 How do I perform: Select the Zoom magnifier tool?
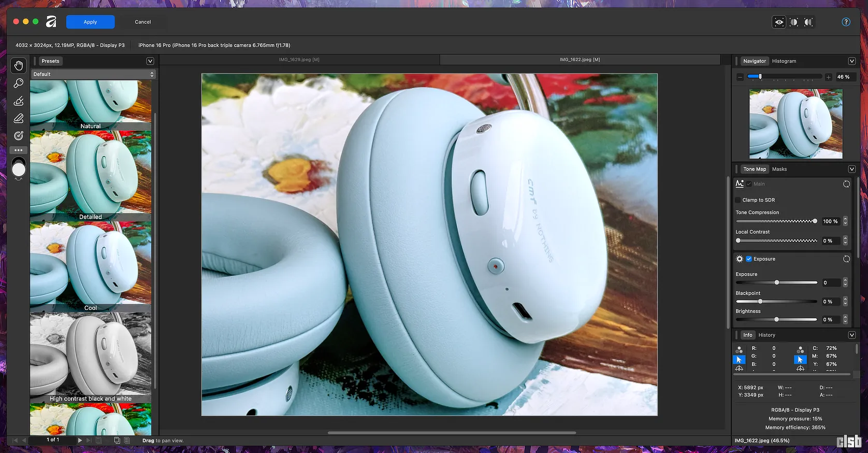pyautogui.click(x=19, y=83)
